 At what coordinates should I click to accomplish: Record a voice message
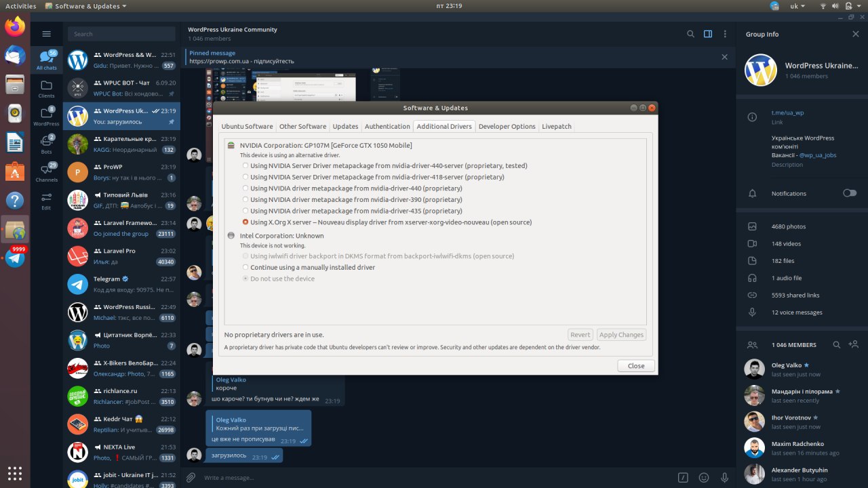(725, 477)
